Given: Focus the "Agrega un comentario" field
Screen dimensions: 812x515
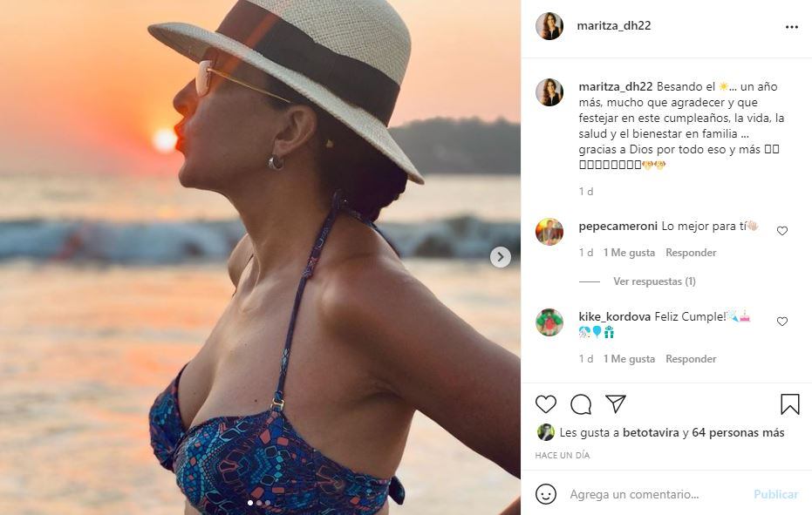Looking at the screenshot, I should [654, 494].
